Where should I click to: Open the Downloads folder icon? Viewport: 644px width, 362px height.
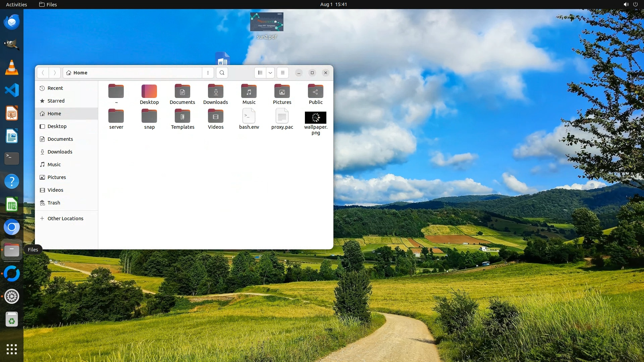(x=216, y=92)
